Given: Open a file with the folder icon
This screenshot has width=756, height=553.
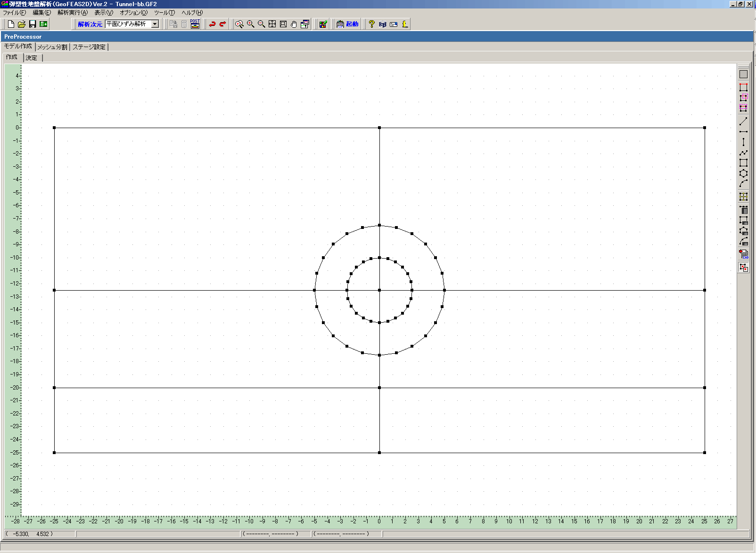Looking at the screenshot, I should click(x=22, y=24).
